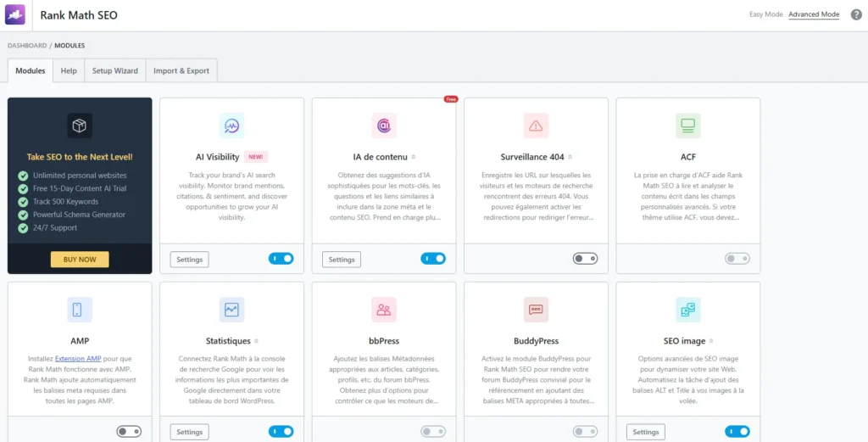Toggle the BuddyPress module switch
Image resolution: width=868 pixels, height=442 pixels.
pyautogui.click(x=585, y=432)
